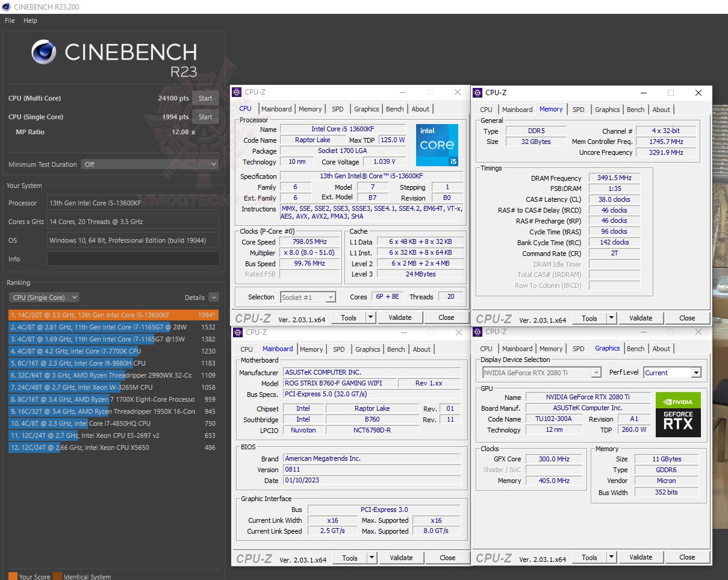The height and width of the screenshot is (580, 728).
Task: Open SPD tab in the top-right CPU-Z window
Action: pos(578,110)
